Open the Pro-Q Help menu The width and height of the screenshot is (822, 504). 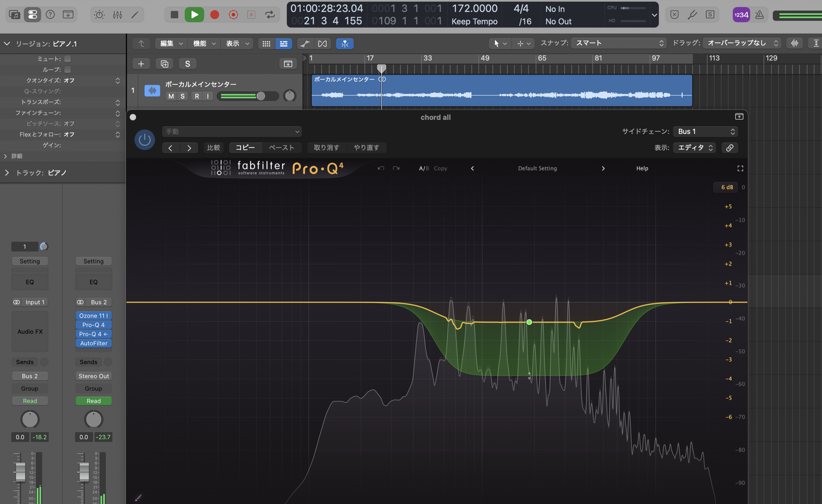(x=642, y=168)
